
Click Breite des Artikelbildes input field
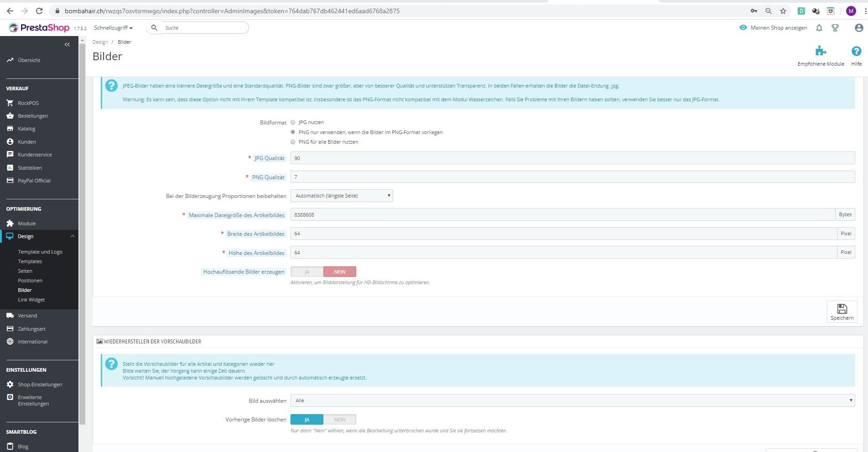pyautogui.click(x=563, y=234)
